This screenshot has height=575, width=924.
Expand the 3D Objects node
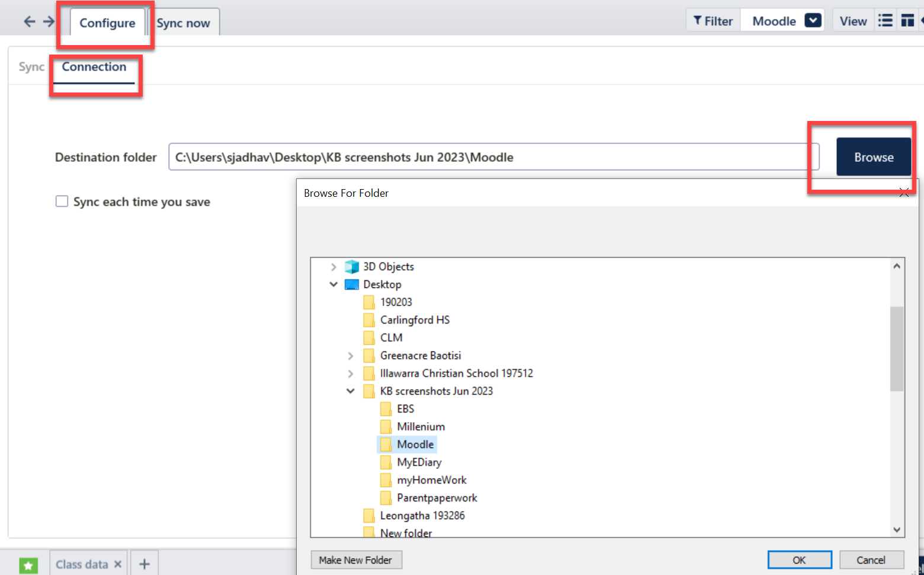tap(333, 267)
